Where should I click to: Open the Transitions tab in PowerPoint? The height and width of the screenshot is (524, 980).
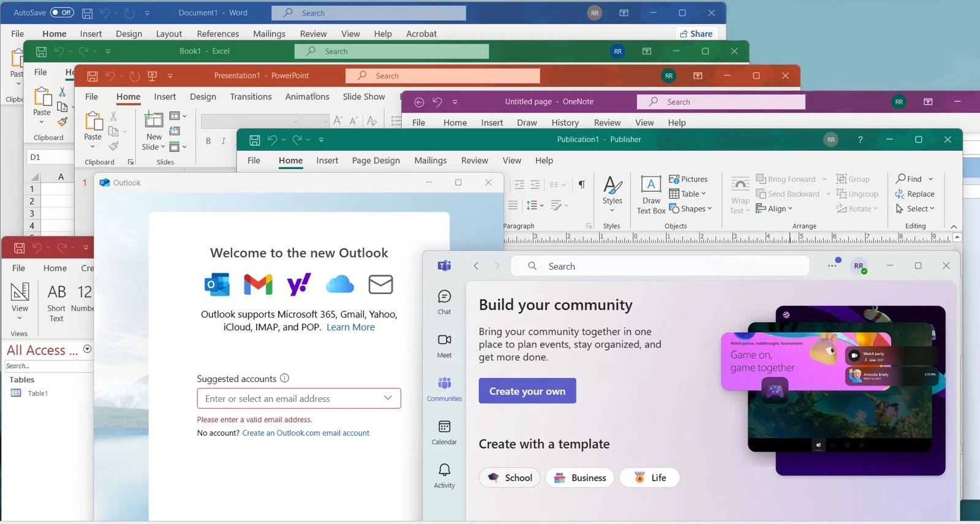[x=251, y=97]
